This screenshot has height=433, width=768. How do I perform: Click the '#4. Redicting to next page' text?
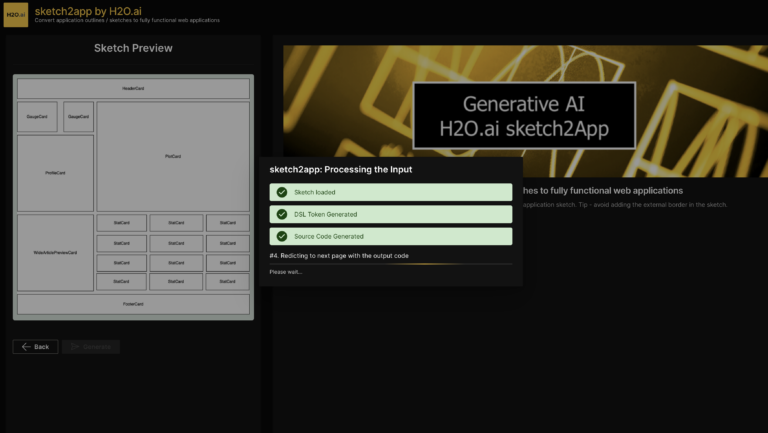point(339,256)
